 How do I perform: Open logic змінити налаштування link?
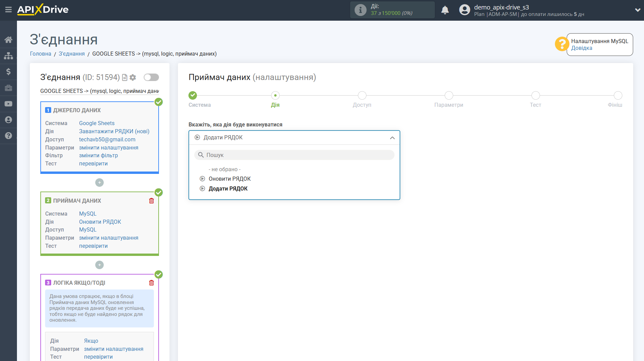[114, 349]
